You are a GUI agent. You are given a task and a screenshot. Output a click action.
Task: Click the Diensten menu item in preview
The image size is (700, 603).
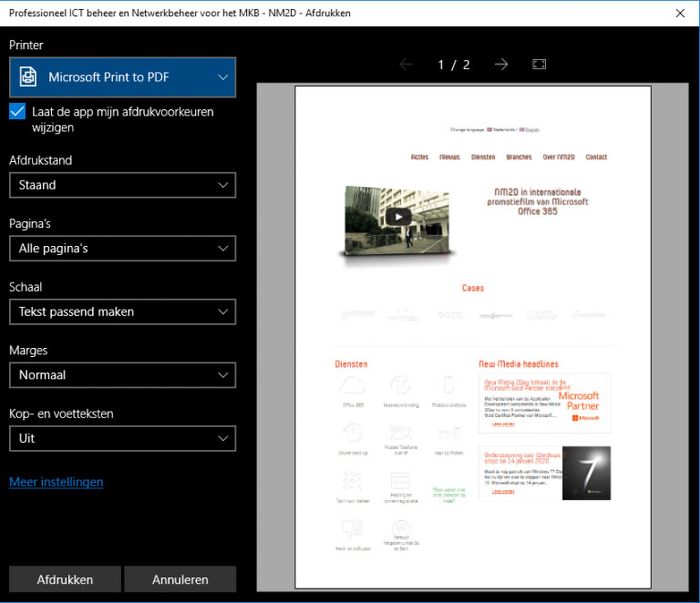point(483,157)
